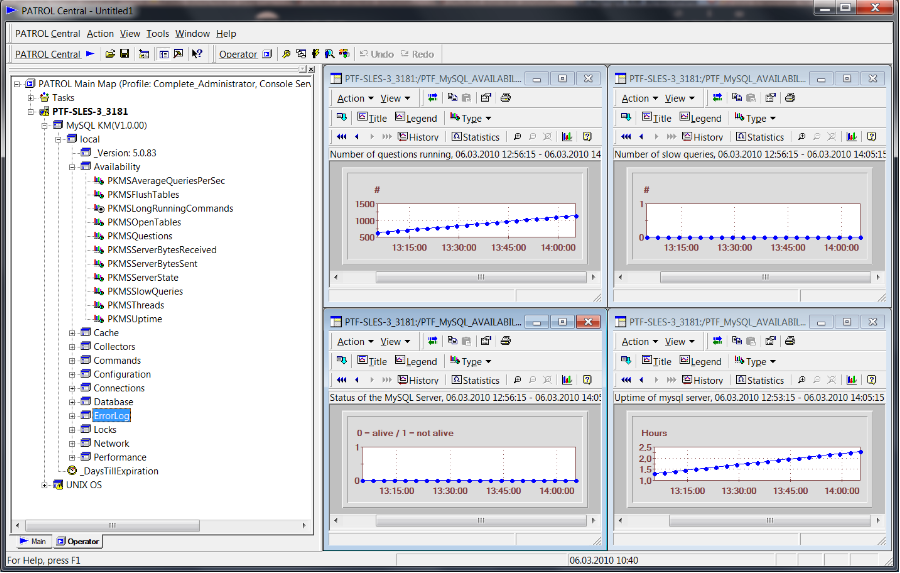The width and height of the screenshot is (900, 573).
Task: Click the refresh arrows icon in server status window
Action: coord(432,340)
